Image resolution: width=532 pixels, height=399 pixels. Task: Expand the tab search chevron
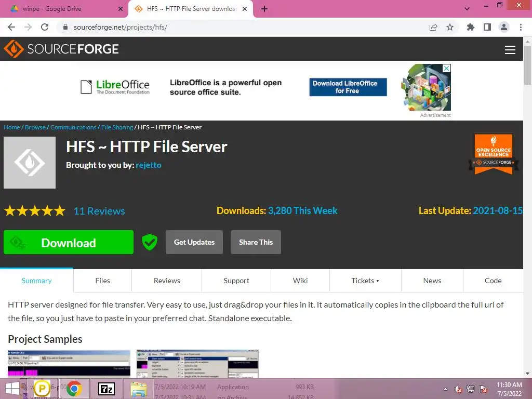467,9
